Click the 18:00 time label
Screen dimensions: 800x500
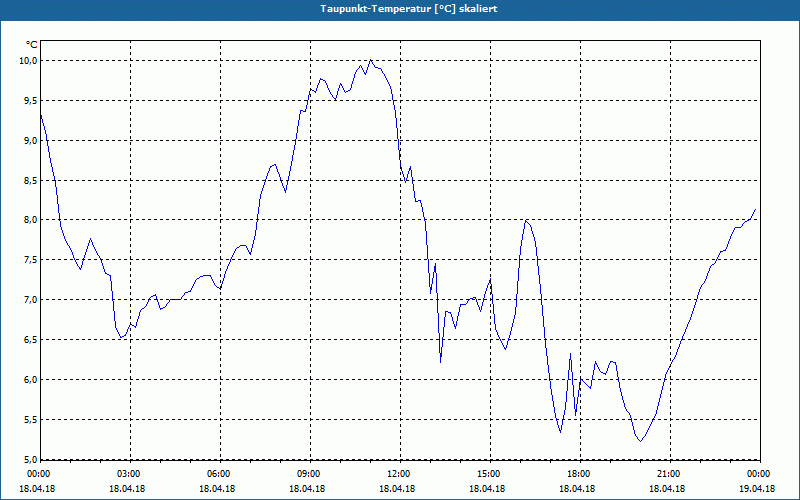point(581,474)
